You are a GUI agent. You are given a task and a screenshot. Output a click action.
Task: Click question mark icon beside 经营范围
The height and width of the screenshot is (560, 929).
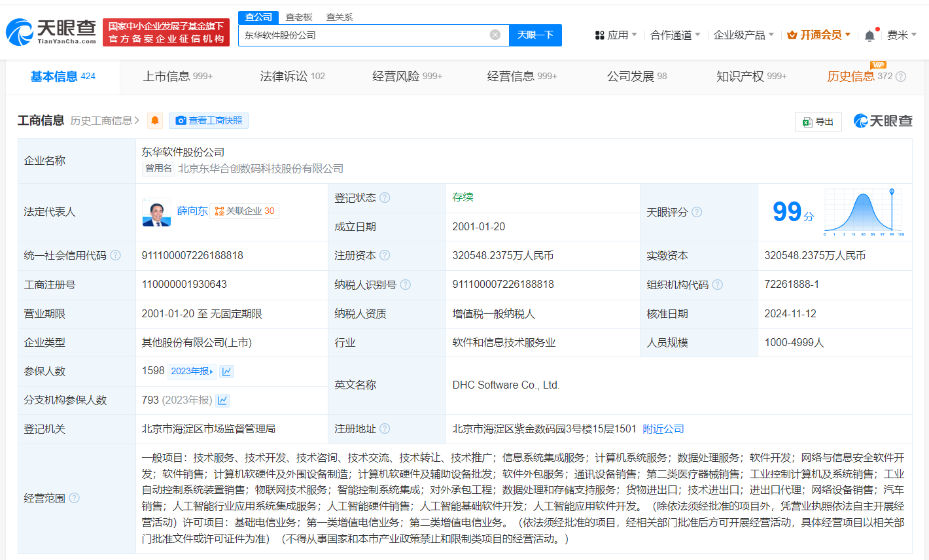[x=75, y=498]
